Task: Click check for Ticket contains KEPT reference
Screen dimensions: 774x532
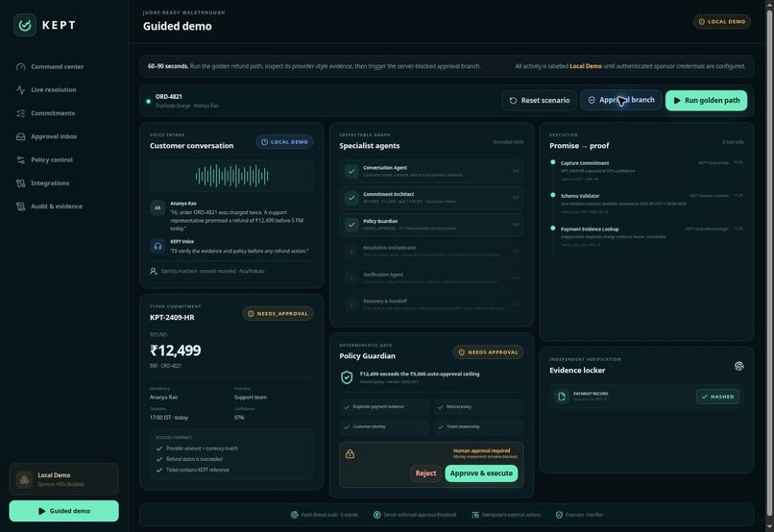Action: click(159, 470)
